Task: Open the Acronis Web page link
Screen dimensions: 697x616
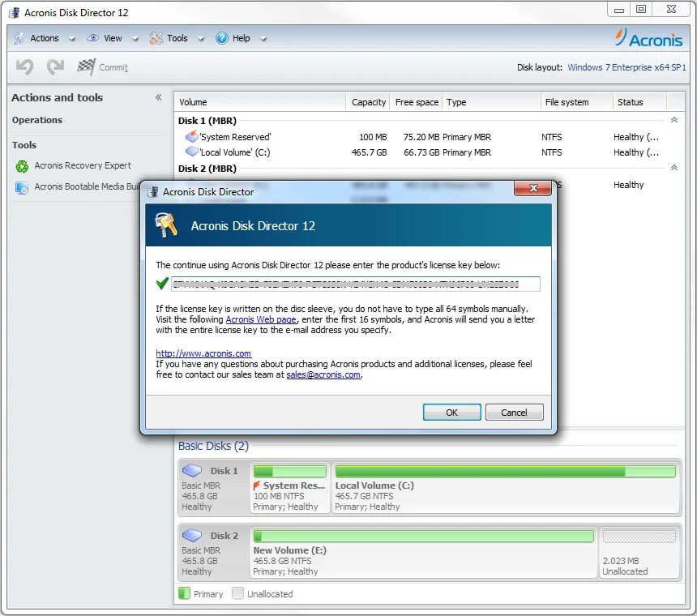Action: point(261,319)
